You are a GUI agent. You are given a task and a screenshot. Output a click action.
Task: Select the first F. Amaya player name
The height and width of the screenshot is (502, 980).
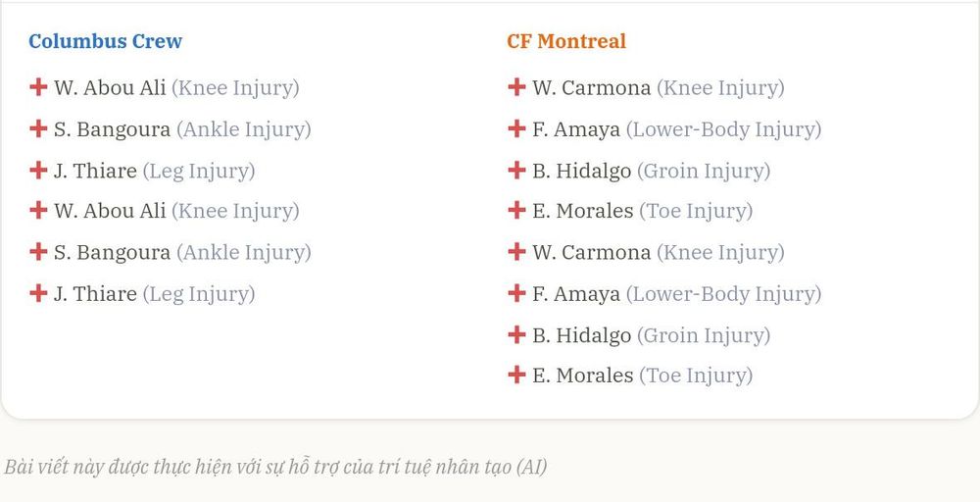(x=576, y=129)
